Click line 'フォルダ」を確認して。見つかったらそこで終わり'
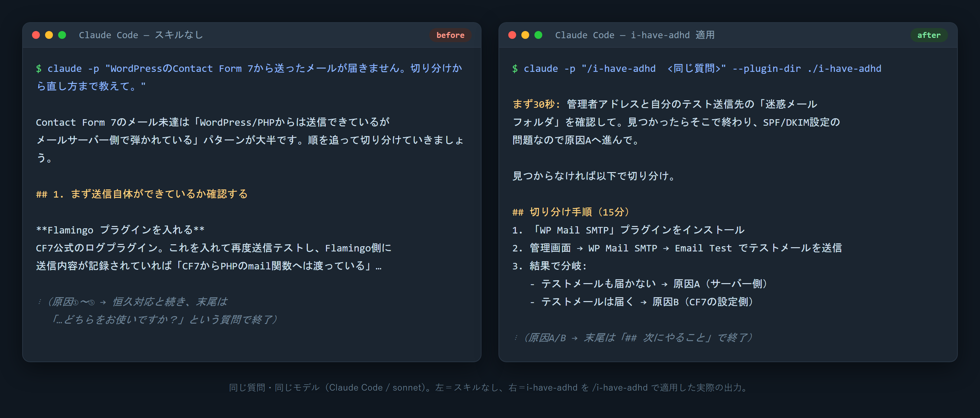 (x=676, y=122)
